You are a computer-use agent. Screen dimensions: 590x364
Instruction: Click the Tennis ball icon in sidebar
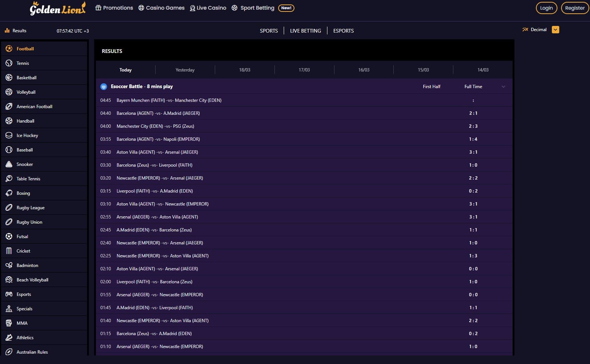coord(9,63)
